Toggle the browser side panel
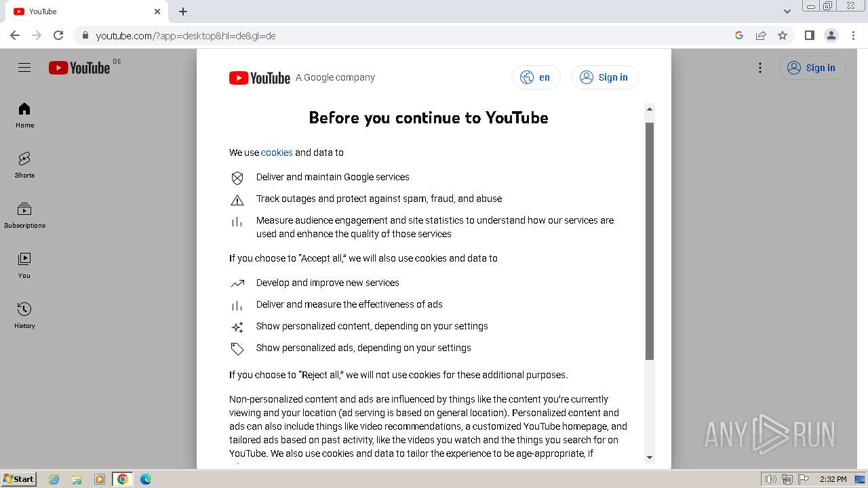The image size is (868, 488). [810, 35]
